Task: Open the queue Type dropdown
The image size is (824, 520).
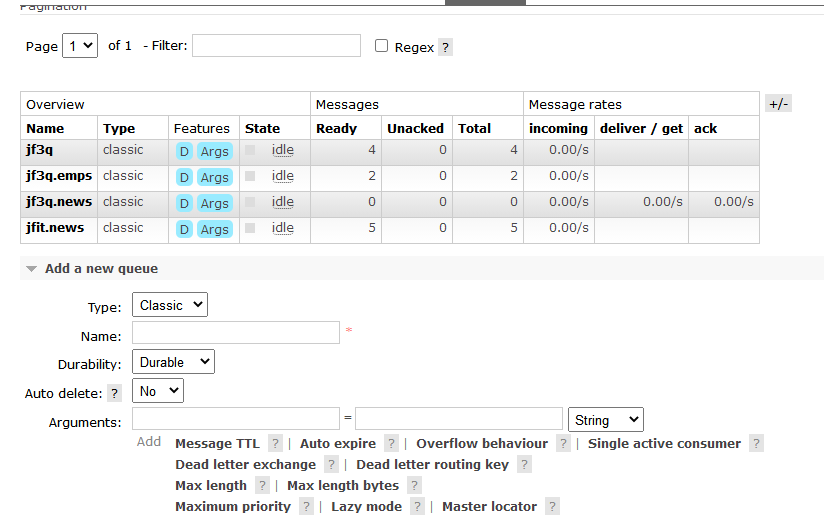Action: (x=170, y=305)
